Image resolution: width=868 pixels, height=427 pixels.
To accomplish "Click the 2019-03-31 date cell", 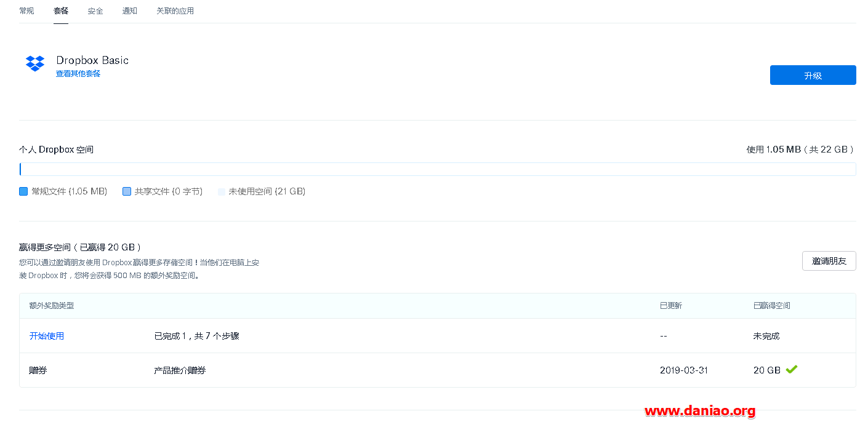I will (684, 370).
